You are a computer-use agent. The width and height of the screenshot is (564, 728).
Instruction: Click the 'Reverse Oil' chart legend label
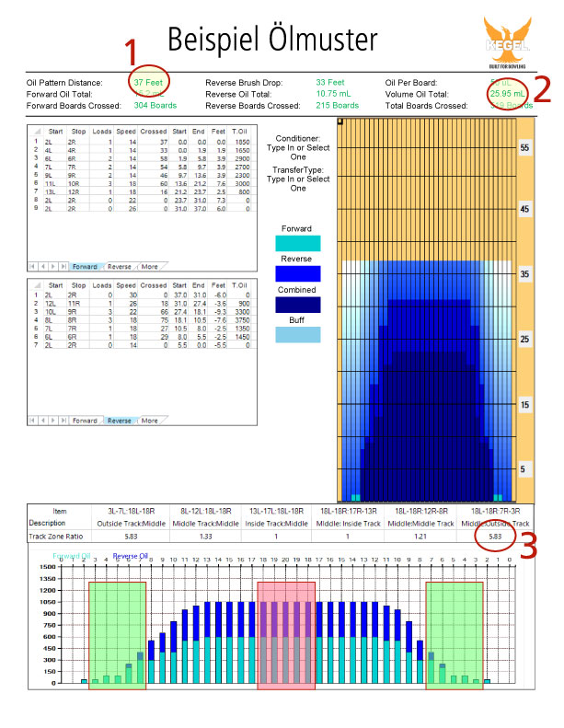click(x=131, y=556)
